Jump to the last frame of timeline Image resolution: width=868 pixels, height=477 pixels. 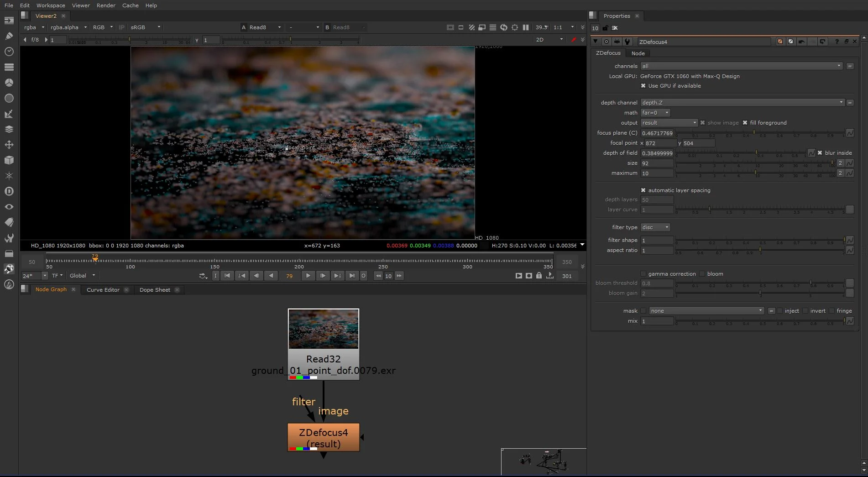352,276
